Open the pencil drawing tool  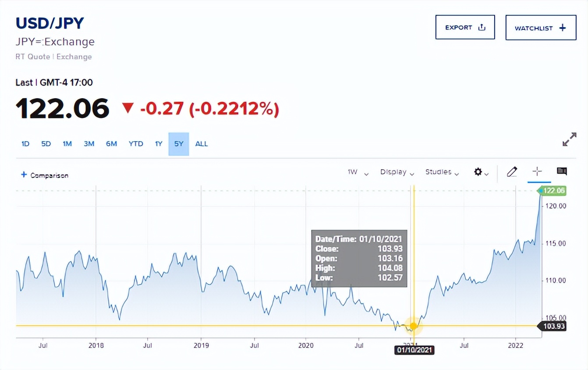point(512,172)
